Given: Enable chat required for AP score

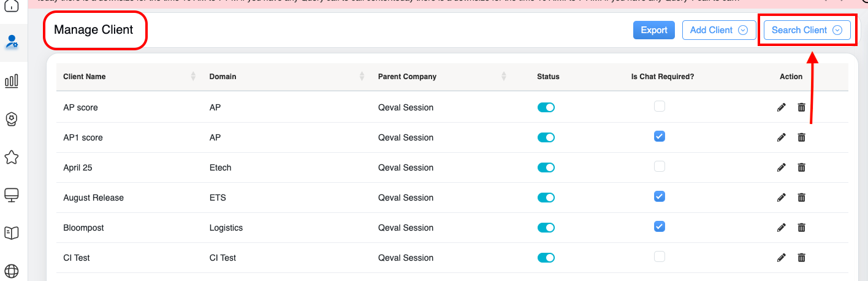Looking at the screenshot, I should pyautogui.click(x=659, y=107).
